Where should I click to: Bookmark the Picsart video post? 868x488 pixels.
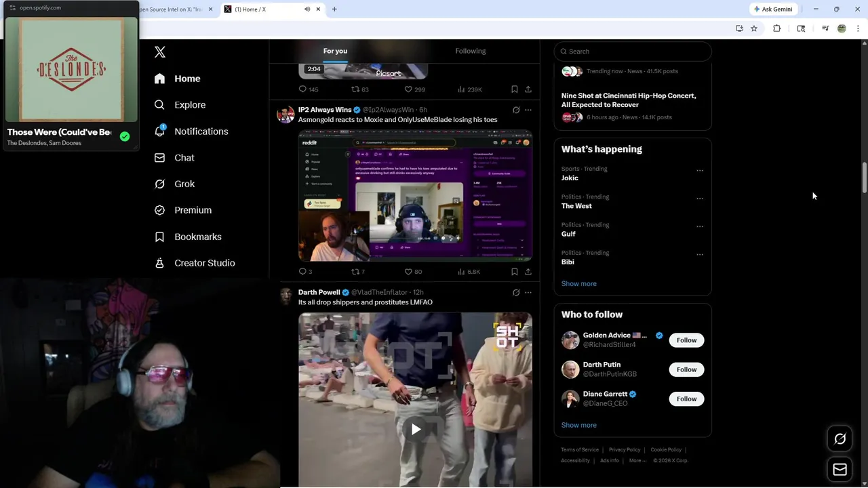click(515, 89)
